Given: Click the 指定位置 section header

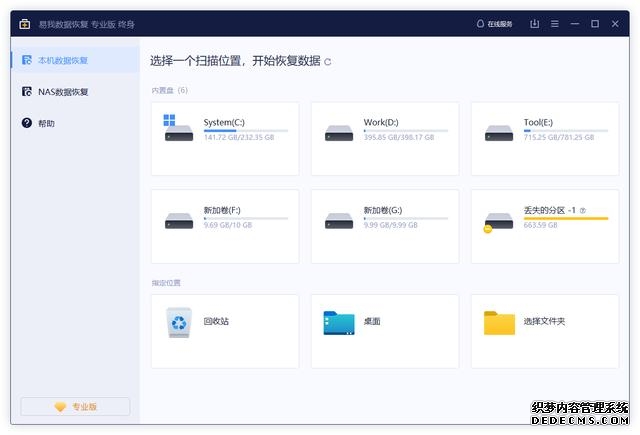Looking at the screenshot, I should coord(166,283).
